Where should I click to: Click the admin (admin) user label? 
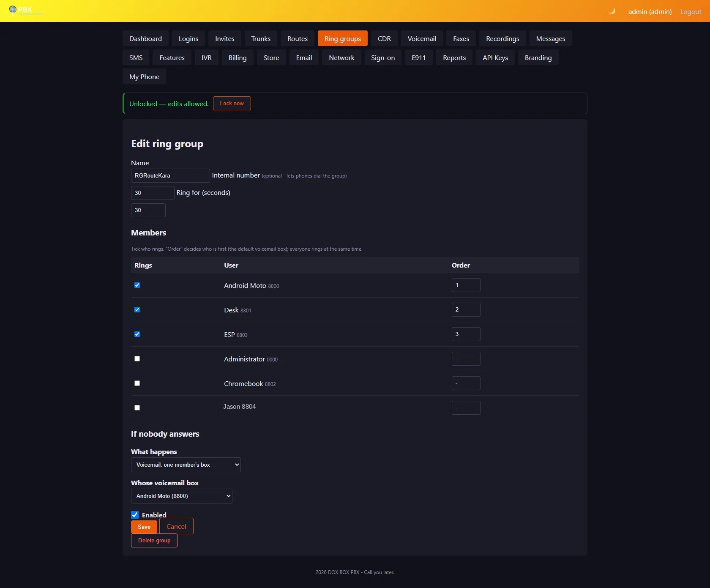coord(650,12)
